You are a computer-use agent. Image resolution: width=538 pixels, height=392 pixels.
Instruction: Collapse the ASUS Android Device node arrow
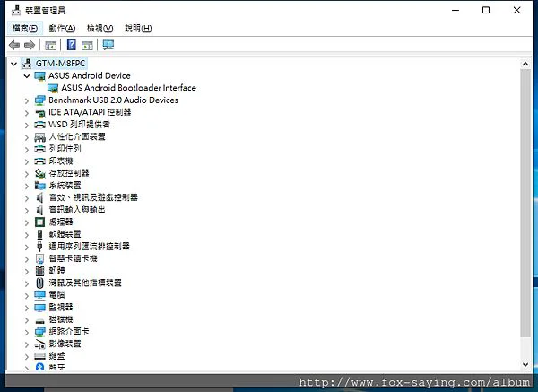(27, 76)
